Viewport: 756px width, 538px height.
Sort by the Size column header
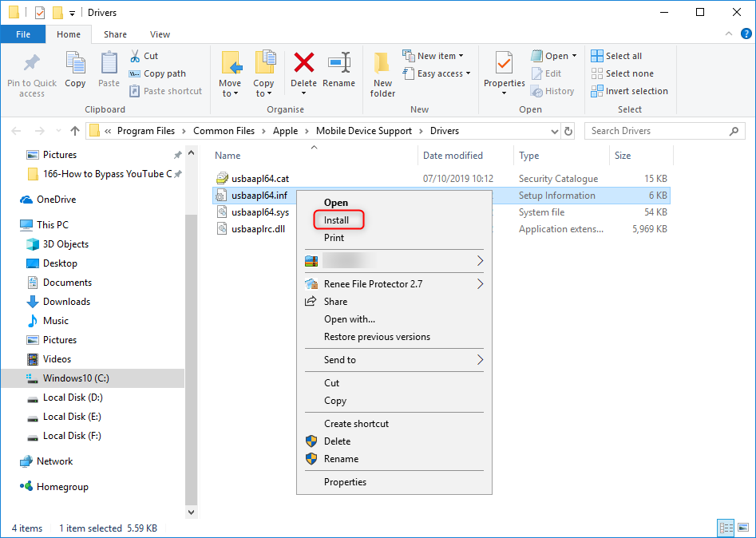click(623, 156)
